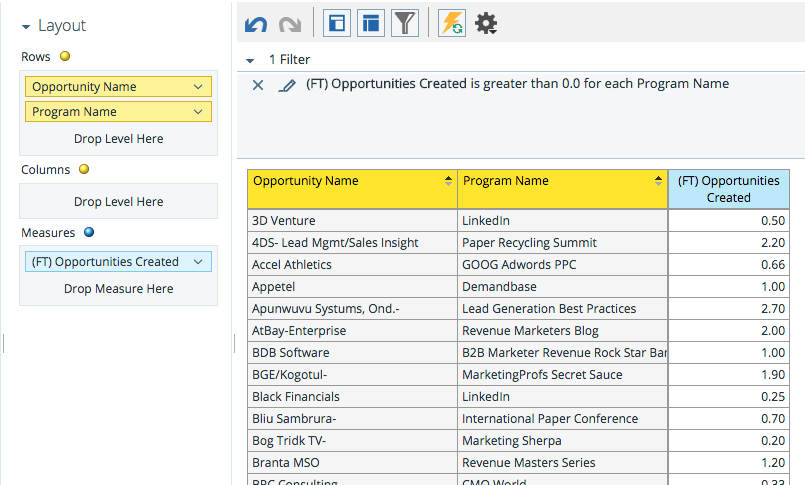Toggle the filter panel funnel button
The height and width of the screenshot is (485, 805).
(x=404, y=23)
